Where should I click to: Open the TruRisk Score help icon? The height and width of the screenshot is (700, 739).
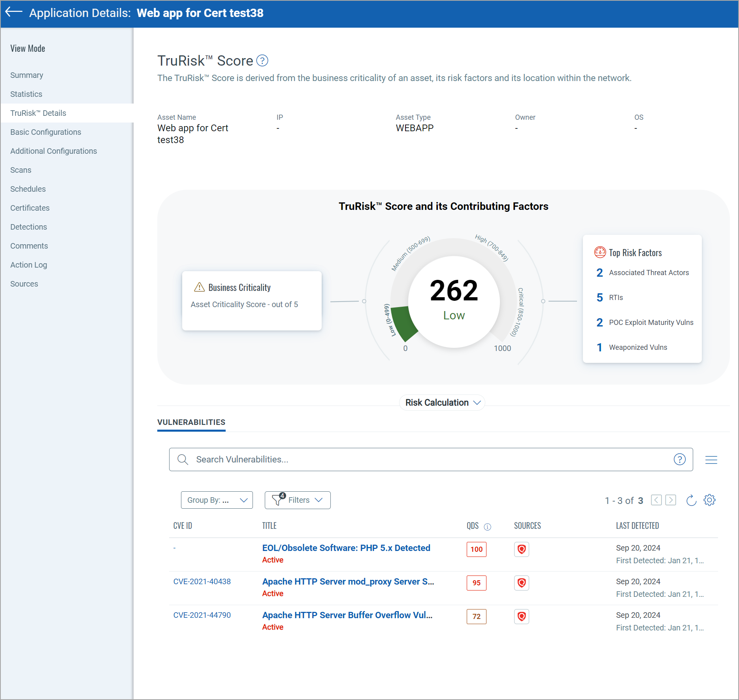262,60
